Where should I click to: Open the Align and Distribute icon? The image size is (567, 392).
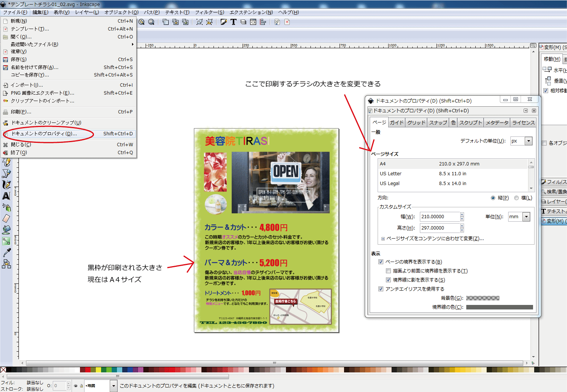[263, 22]
